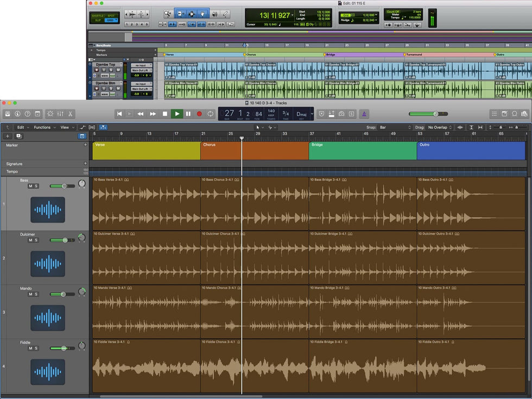Open the Scissors editors button
532x399 pixels.
point(71,114)
